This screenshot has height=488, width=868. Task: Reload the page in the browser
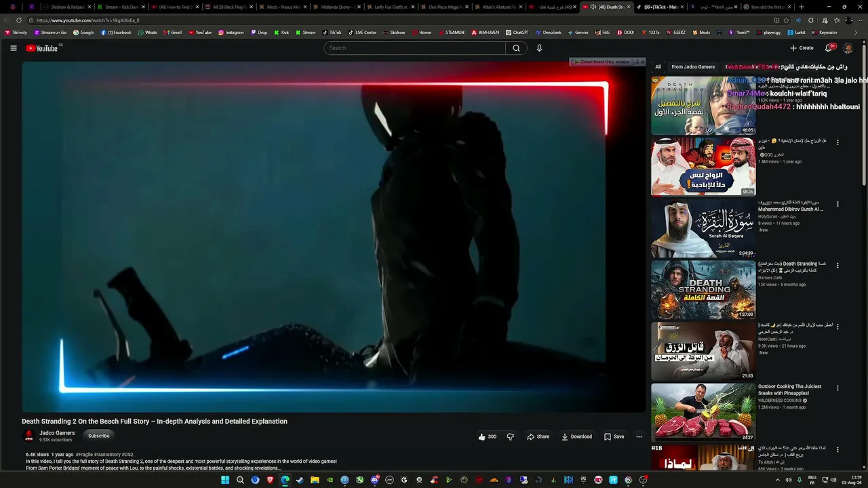(x=18, y=20)
